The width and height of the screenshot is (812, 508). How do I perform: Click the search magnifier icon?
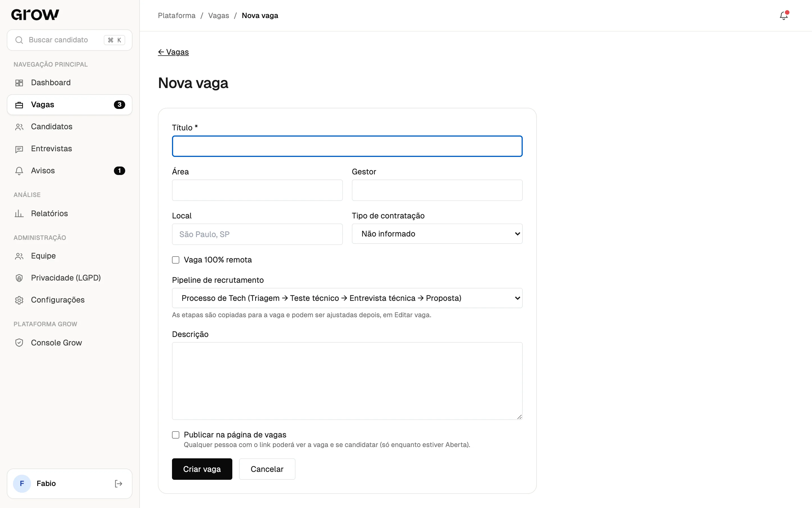[x=19, y=40]
